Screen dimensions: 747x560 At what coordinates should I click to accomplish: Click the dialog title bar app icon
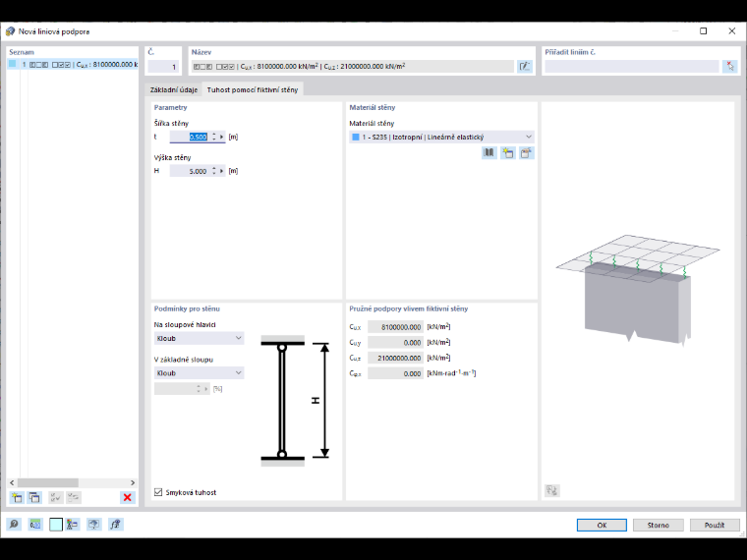pyautogui.click(x=10, y=31)
